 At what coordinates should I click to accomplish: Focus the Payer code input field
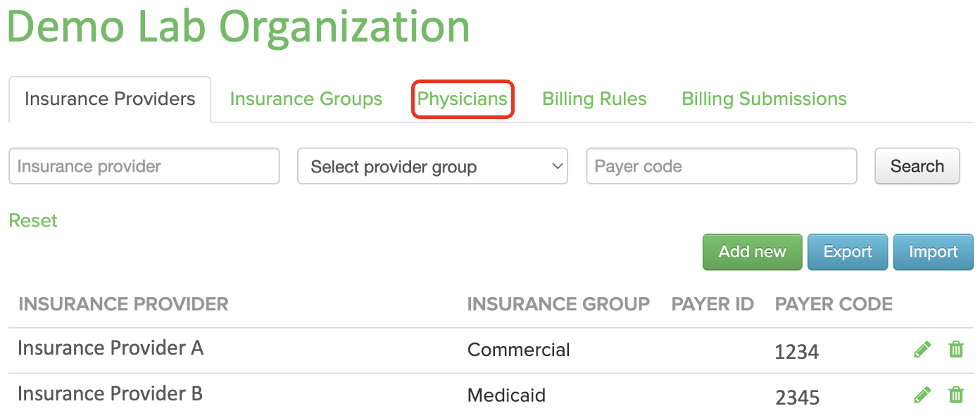point(722,166)
